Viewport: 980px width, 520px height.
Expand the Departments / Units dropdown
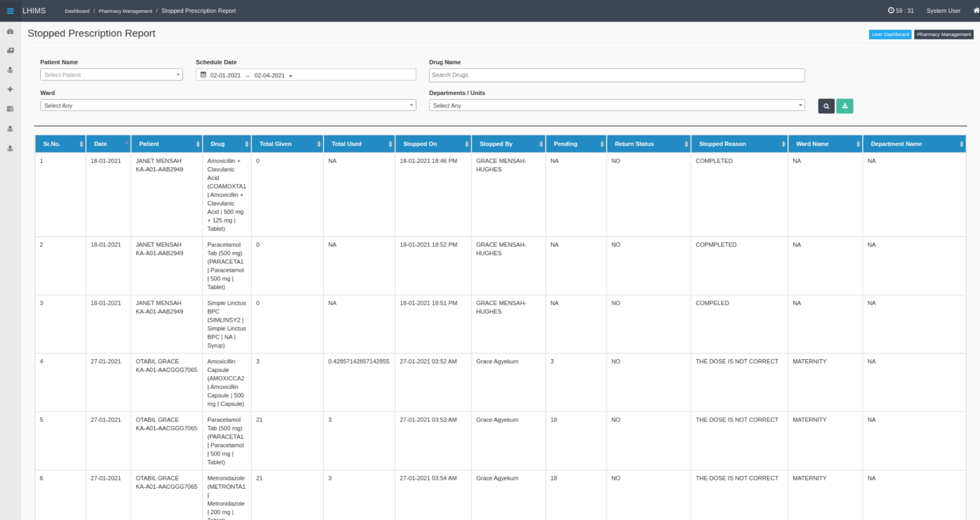click(x=616, y=105)
